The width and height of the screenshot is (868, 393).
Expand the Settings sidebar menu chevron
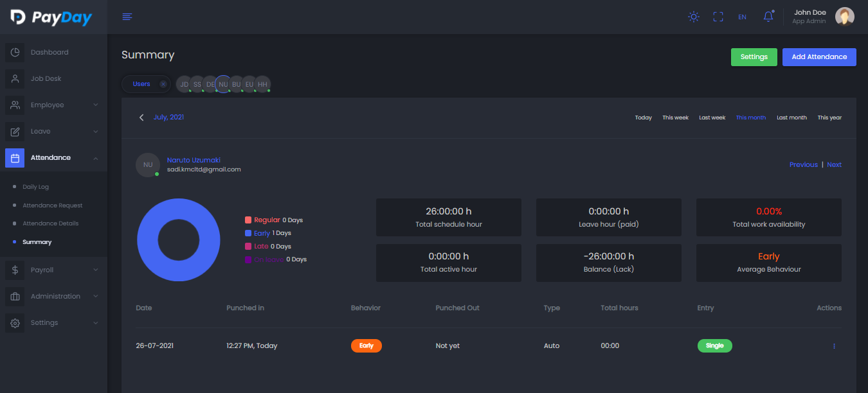click(x=96, y=322)
